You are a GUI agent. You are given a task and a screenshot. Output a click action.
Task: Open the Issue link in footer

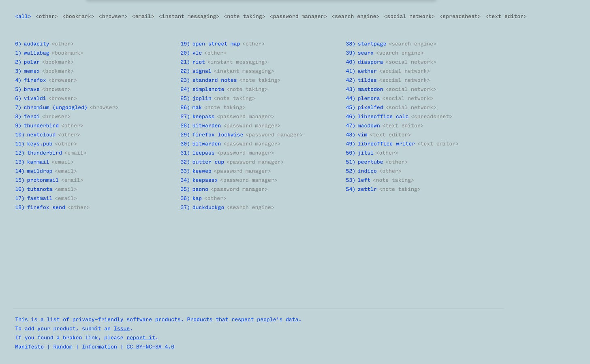click(x=122, y=329)
